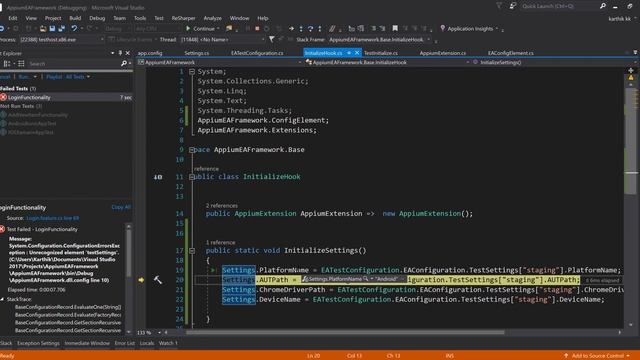Toggle the pin on the InitializeHook.cs tab

click(349, 53)
